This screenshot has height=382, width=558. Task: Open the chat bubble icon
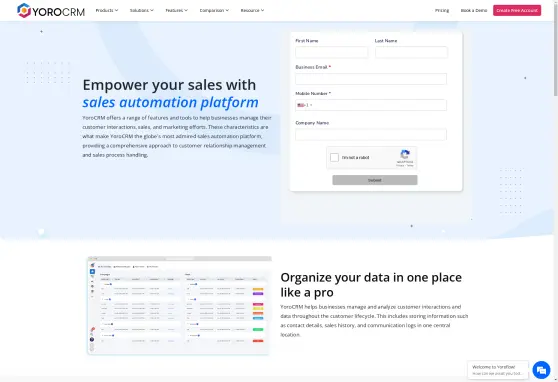point(541,370)
